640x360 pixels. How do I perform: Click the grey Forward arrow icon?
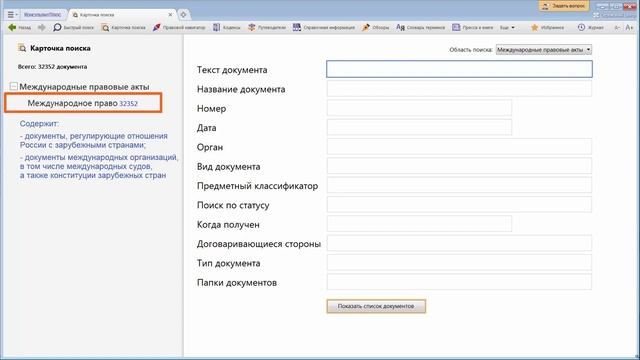pyautogui.click(x=42, y=27)
